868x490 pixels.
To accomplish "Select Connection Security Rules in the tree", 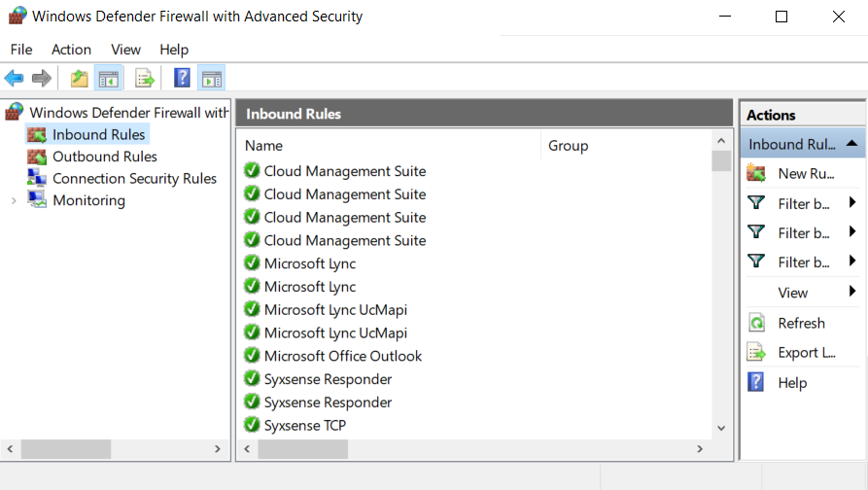I will pyautogui.click(x=134, y=179).
